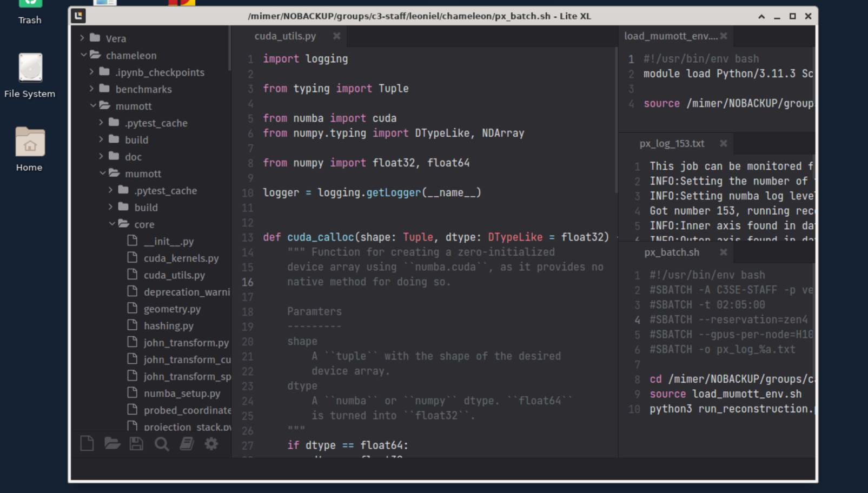Image resolution: width=868 pixels, height=493 pixels.
Task: Close the cuda_utils.py tab
Action: coord(337,36)
